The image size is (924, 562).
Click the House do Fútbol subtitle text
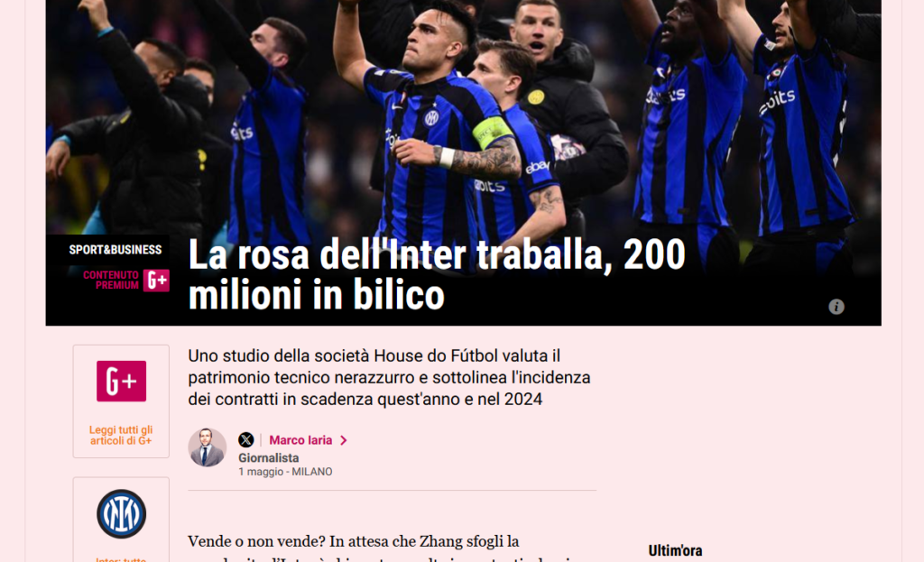389,378
